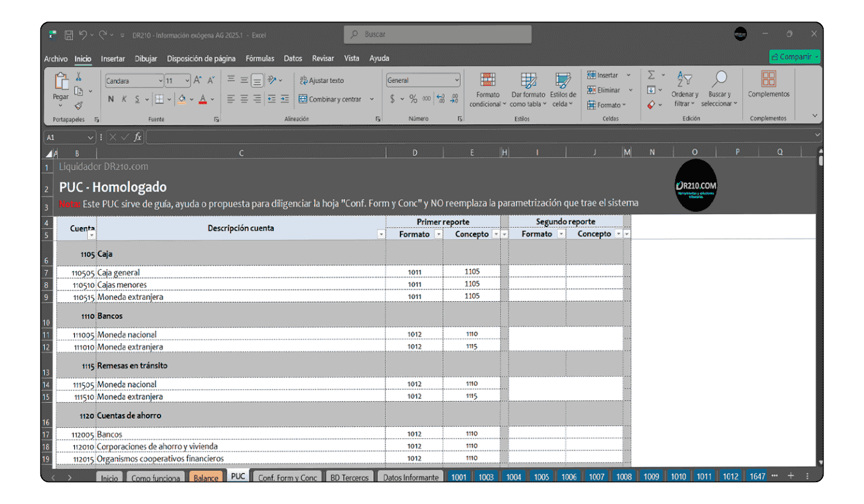Image resolution: width=864 pixels, height=504 pixels.
Task: Apply the Percent style format
Action: (413, 99)
